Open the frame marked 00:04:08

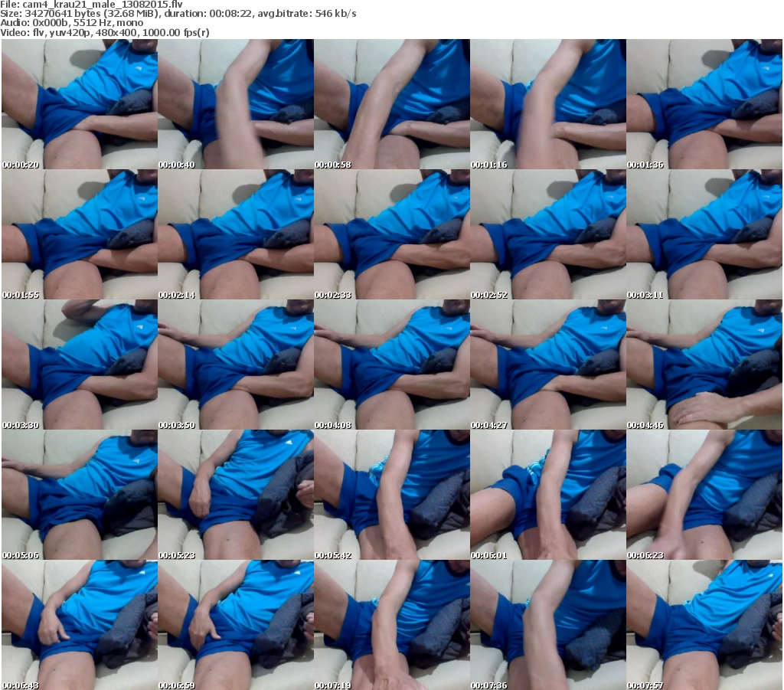tap(392, 365)
